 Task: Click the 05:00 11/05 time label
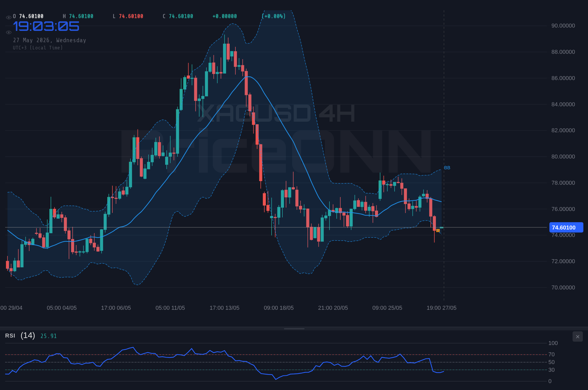170,308
